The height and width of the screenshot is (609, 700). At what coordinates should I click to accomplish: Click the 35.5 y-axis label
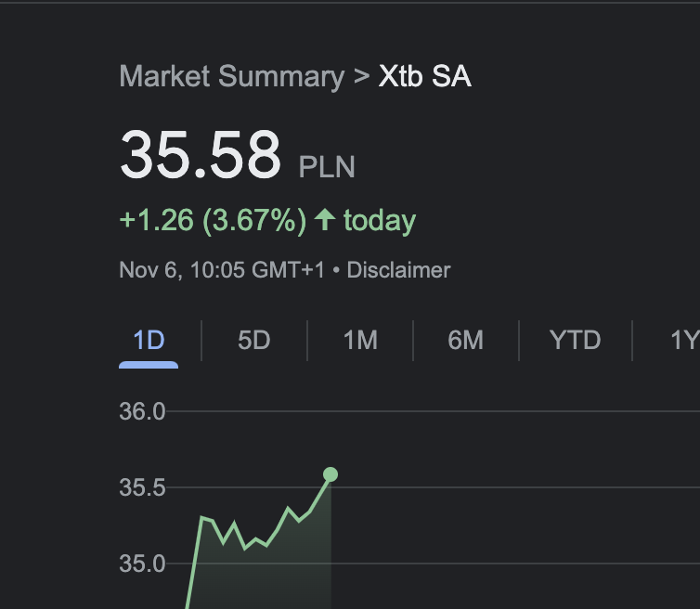click(142, 487)
